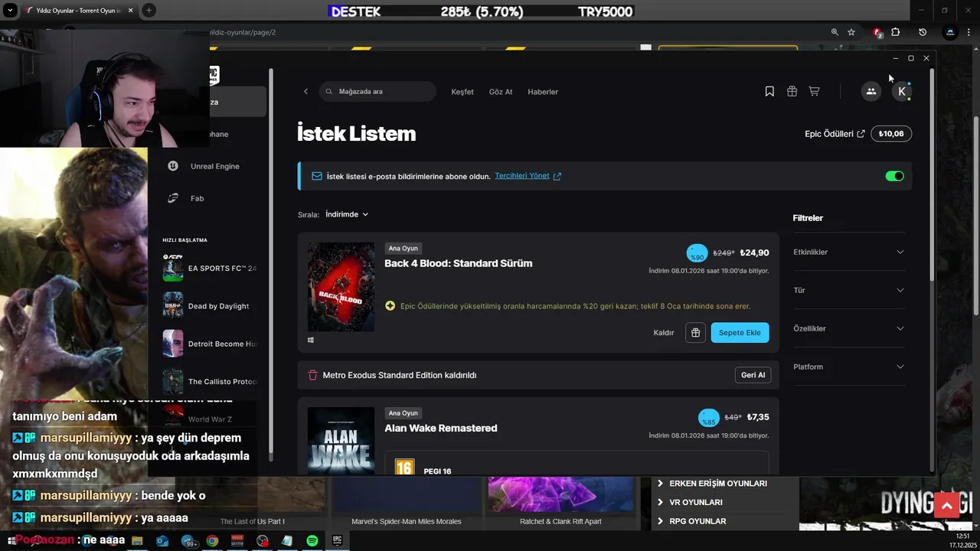Click the gift icon on Back 4 Blood
Screen dimensions: 980x551
click(x=695, y=332)
